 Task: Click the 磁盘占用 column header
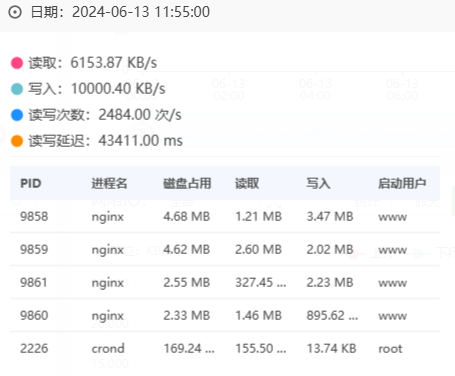pyautogui.click(x=187, y=183)
